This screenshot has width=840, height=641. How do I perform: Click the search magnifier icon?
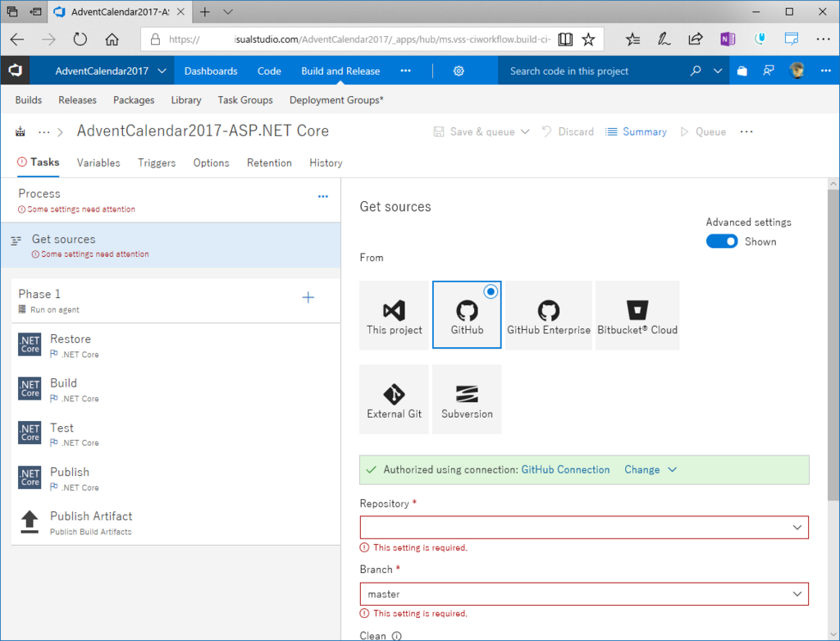point(696,71)
